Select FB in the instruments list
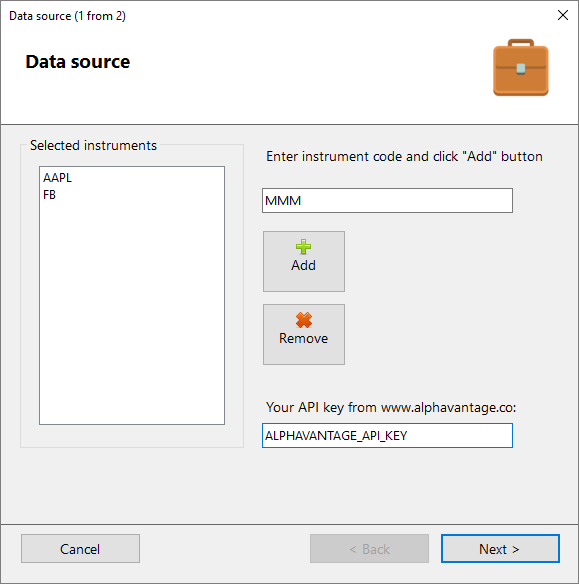This screenshot has width=579, height=584. point(49,194)
